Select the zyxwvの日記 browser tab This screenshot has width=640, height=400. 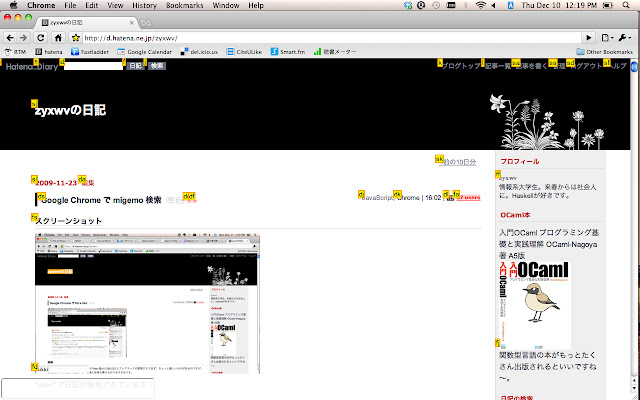[x=86, y=23]
